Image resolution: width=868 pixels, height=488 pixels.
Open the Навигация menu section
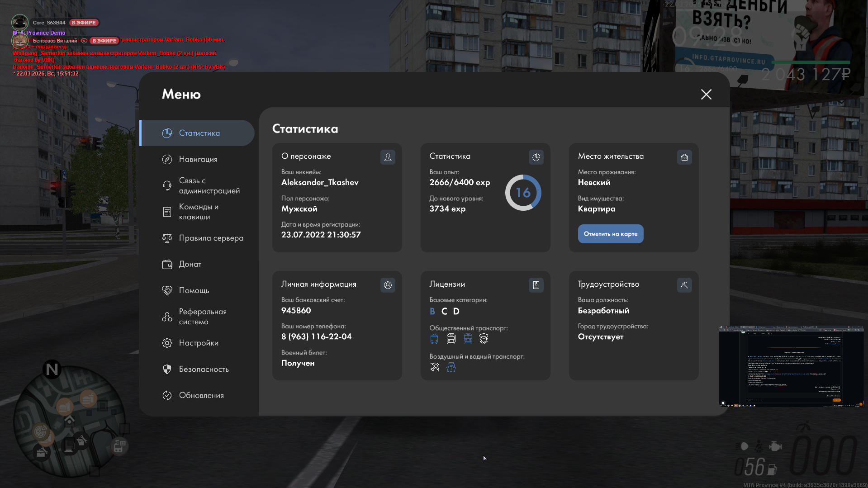(x=198, y=159)
